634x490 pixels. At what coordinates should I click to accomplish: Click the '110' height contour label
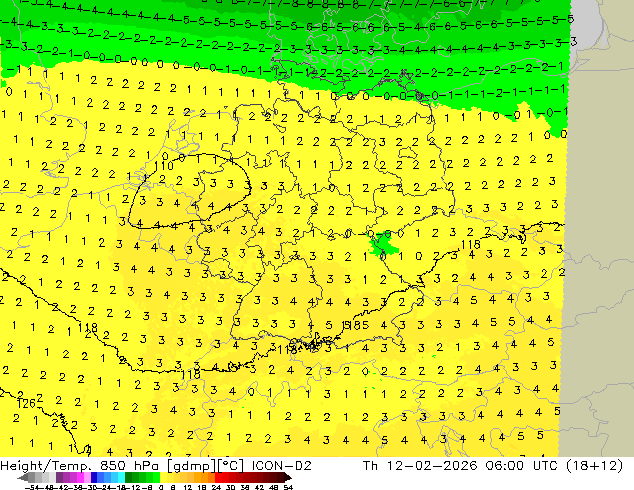(x=164, y=165)
